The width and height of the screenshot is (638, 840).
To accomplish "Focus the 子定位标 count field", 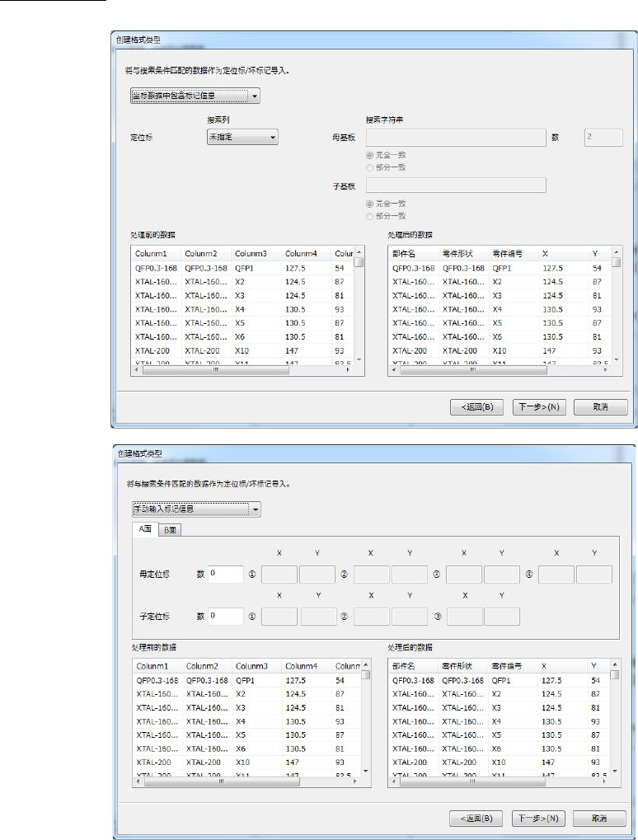I will click(x=226, y=616).
